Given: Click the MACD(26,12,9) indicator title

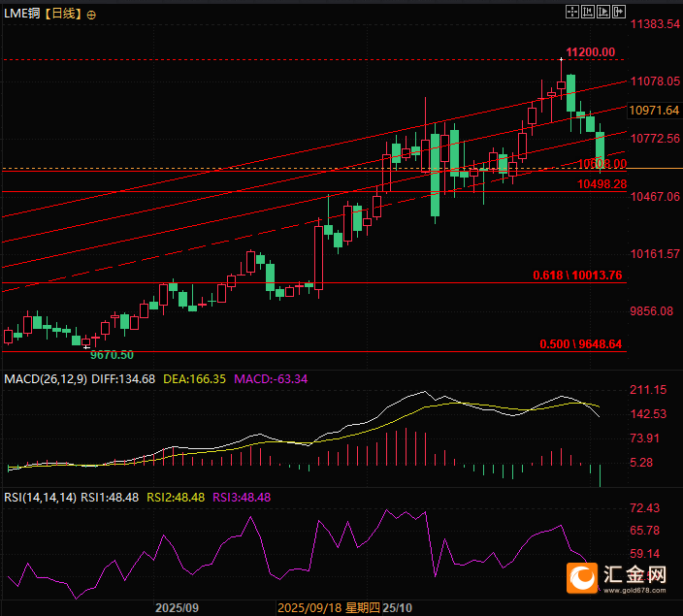Looking at the screenshot, I should tap(46, 379).
